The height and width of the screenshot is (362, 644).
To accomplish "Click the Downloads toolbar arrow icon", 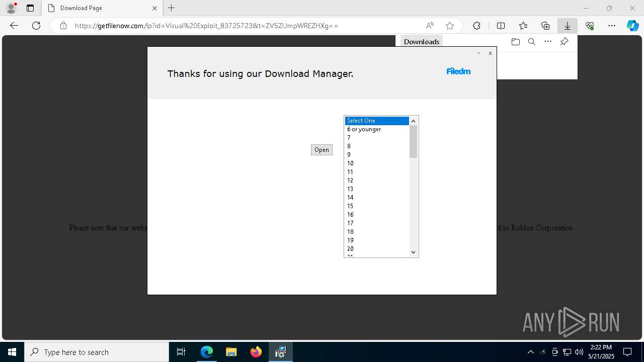I will [x=568, y=26].
